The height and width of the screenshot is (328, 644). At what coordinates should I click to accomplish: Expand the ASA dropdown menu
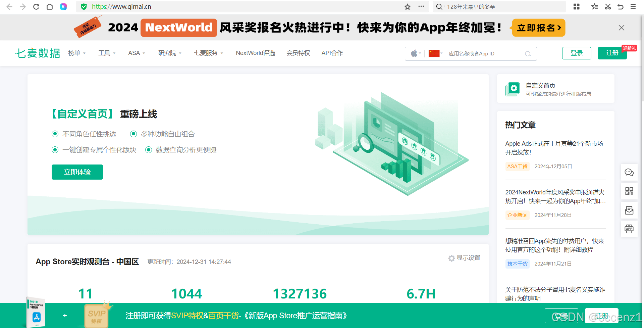tap(137, 53)
